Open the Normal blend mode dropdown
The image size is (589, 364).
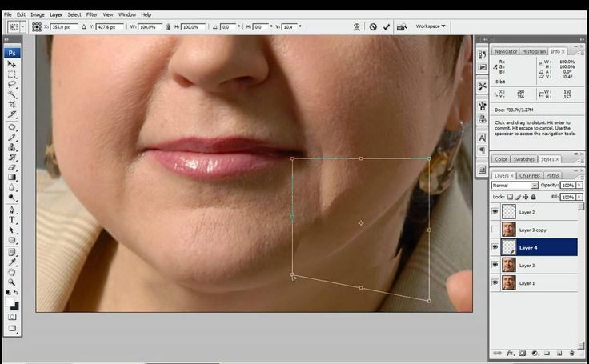point(515,186)
